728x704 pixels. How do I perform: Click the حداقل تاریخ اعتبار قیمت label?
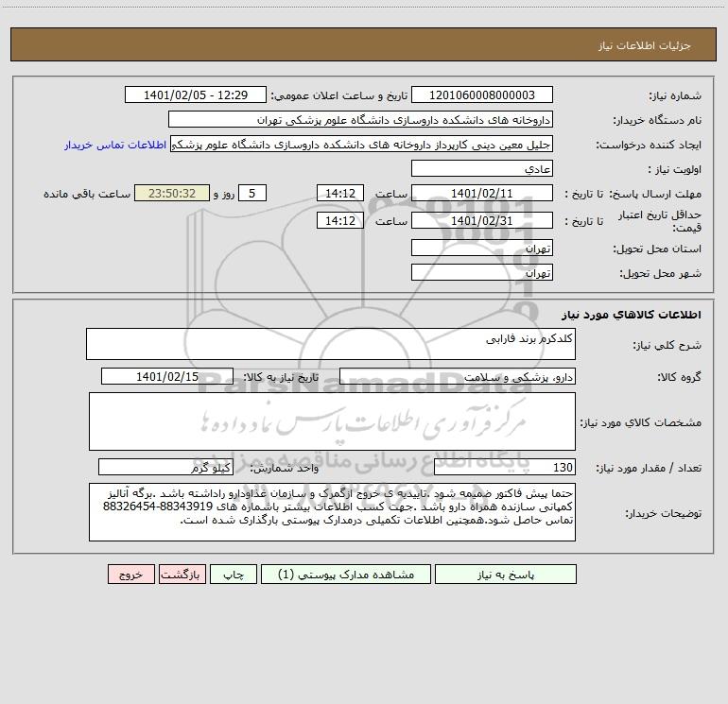pos(660,221)
